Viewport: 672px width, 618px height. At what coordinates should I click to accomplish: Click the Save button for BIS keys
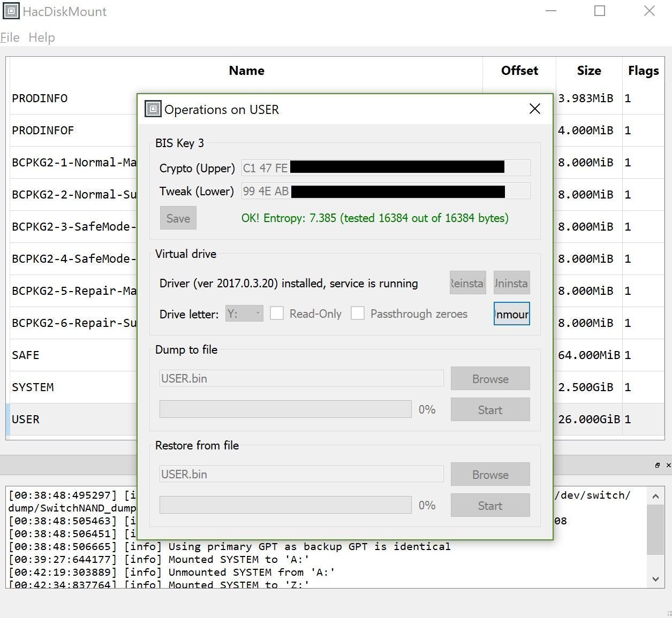(x=178, y=218)
